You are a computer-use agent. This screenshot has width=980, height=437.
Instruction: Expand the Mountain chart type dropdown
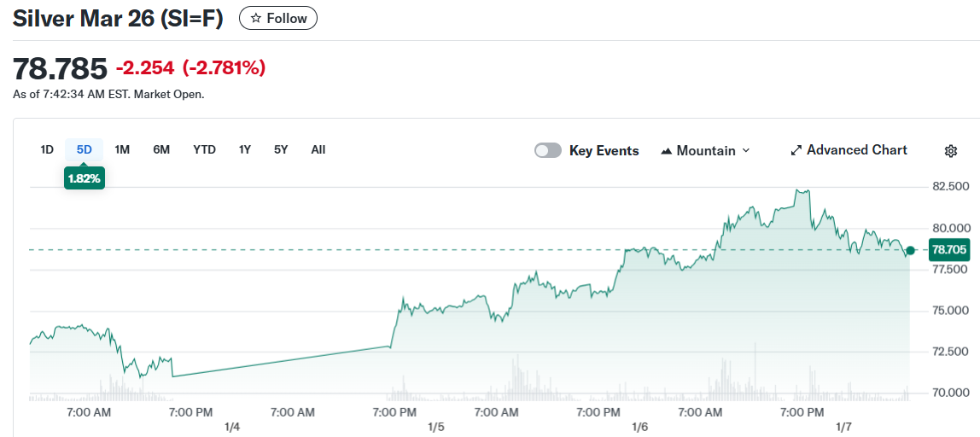745,150
